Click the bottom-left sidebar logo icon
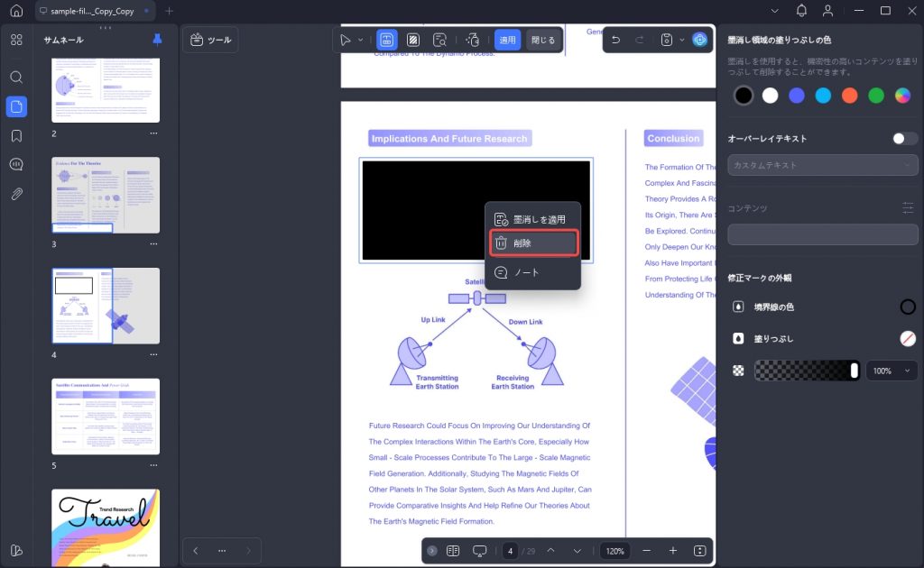 point(16,550)
